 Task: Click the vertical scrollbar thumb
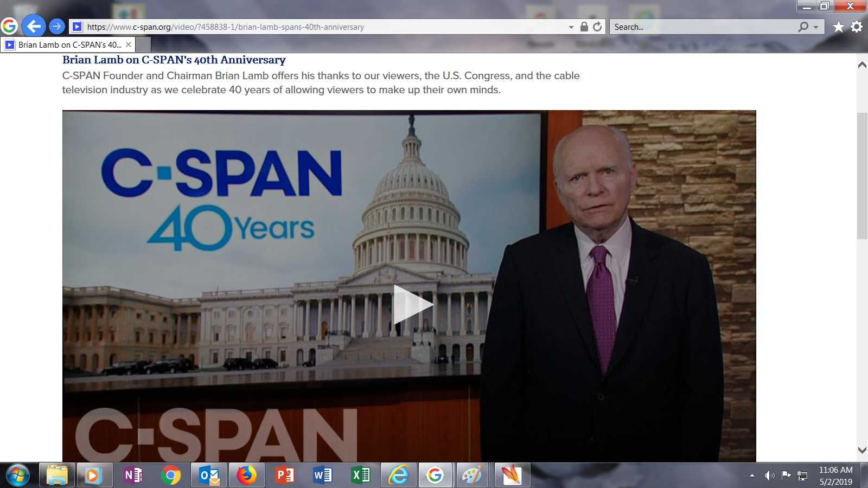[862, 176]
